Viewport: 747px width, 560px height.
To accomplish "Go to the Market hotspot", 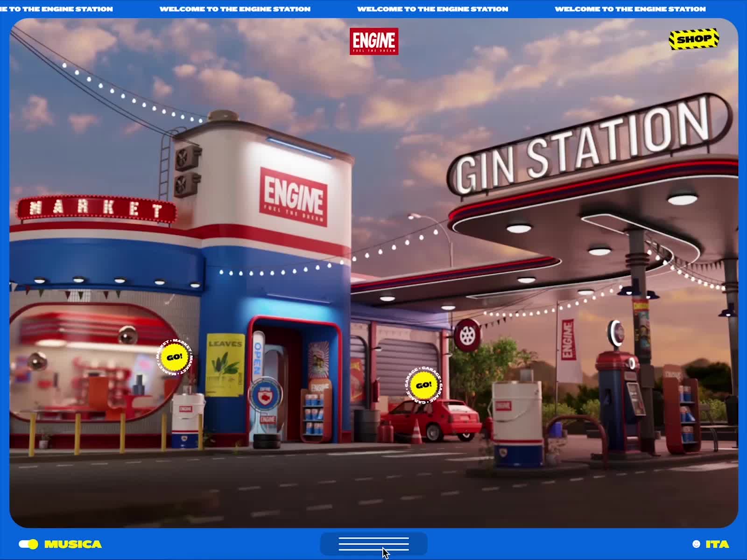I will [174, 357].
